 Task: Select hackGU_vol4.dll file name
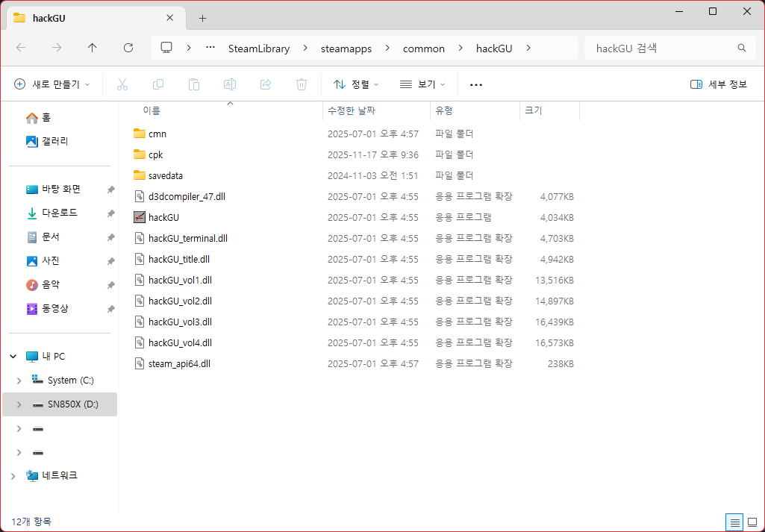(x=180, y=343)
